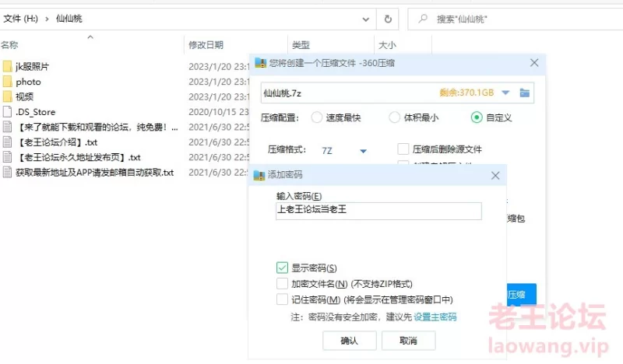623x364 pixels.
Task: Select the photo folder name
Action: pyautogui.click(x=28, y=82)
